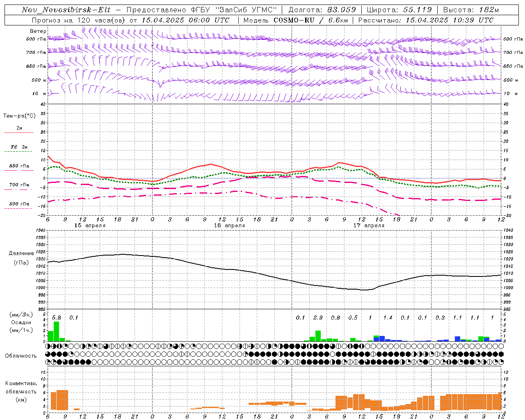Click the "(км)" convective height unit label
This screenshot has width=525, height=420.
pyautogui.click(x=21, y=399)
